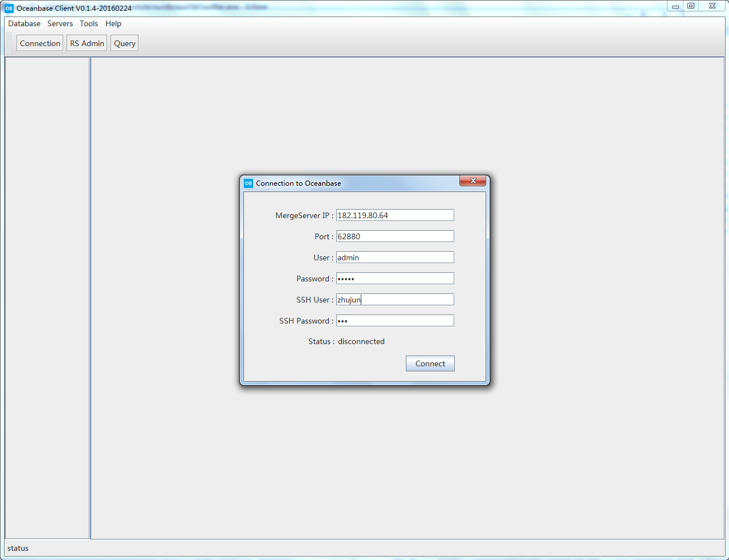Close the Connection to Oceanbase dialog
Image resolution: width=729 pixels, height=560 pixels.
473,181
